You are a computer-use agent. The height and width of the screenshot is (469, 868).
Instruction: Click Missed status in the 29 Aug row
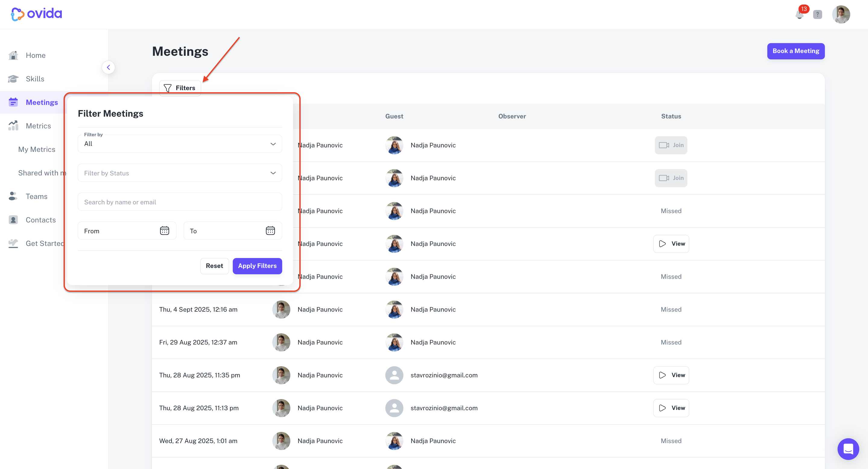tap(671, 342)
